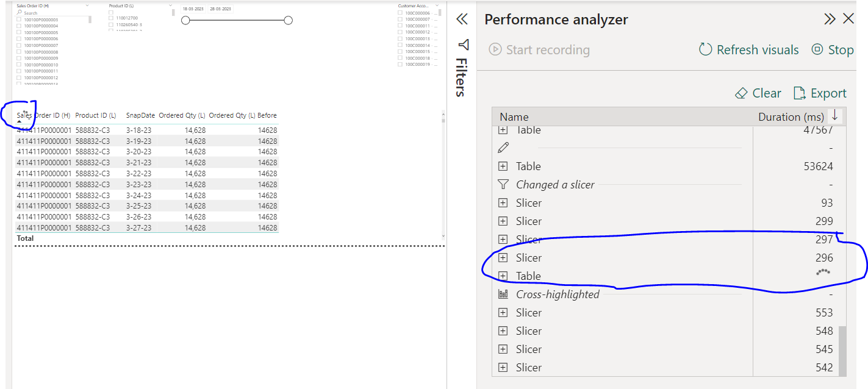This screenshot has width=868, height=389.
Task: Sort table by Product ID (L) header
Action: pos(96,115)
